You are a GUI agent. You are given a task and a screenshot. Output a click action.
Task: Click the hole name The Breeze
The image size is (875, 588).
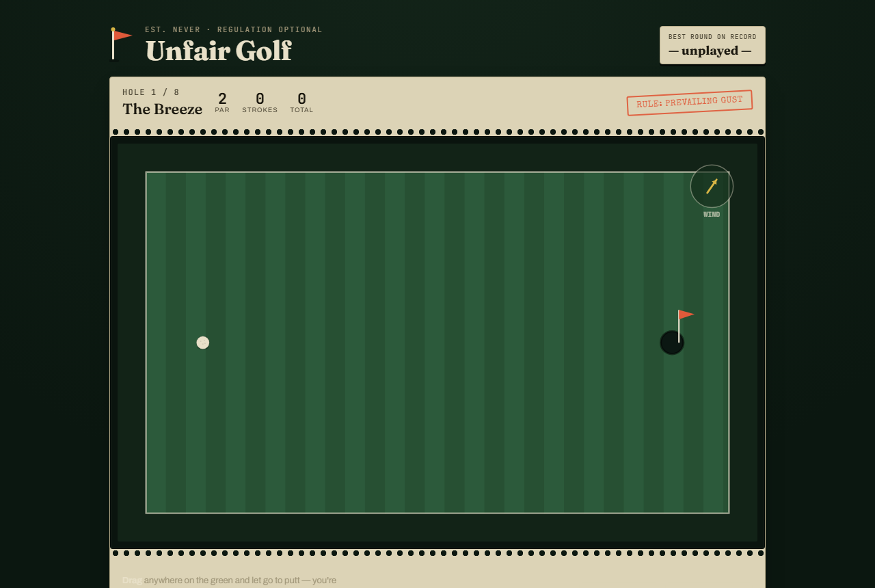163,109
